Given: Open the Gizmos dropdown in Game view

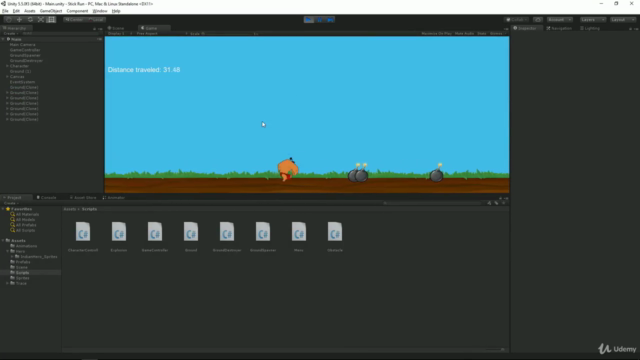Looking at the screenshot, I should [497, 33].
